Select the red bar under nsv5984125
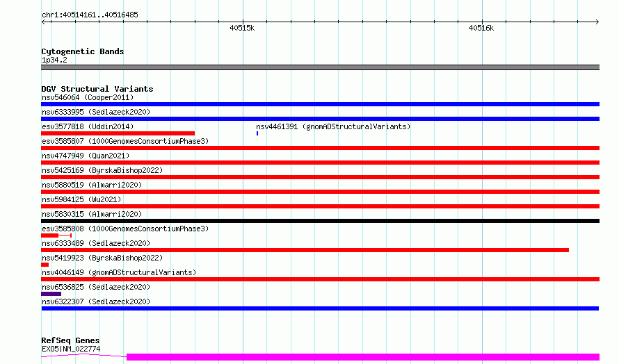619x364 pixels. [320, 206]
